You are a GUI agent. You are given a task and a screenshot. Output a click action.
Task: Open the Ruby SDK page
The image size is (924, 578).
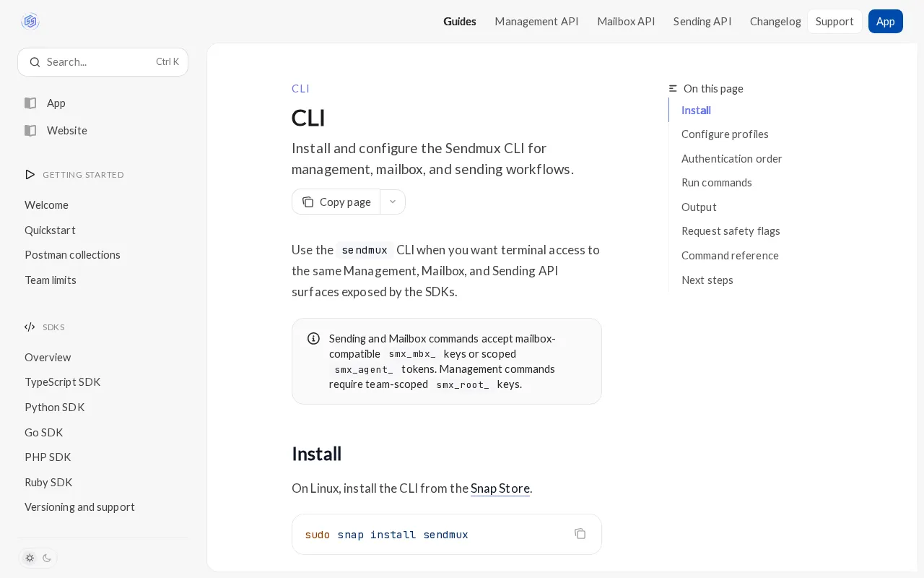tap(48, 483)
